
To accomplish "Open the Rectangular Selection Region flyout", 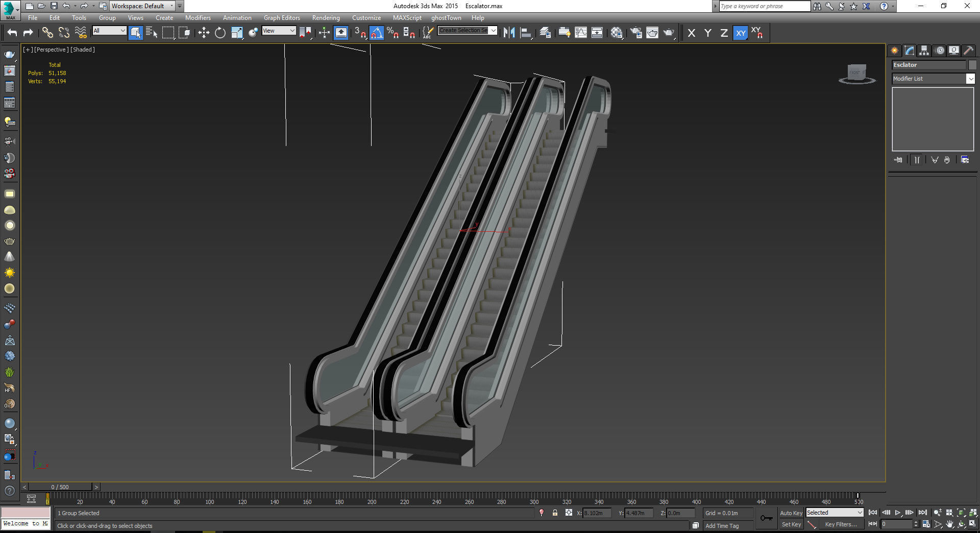I will [168, 33].
